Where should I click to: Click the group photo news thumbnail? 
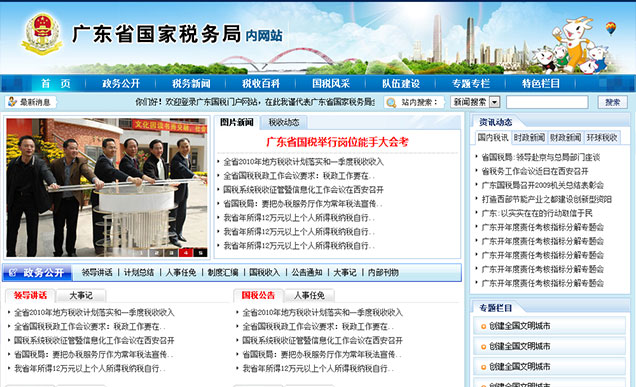click(x=107, y=187)
